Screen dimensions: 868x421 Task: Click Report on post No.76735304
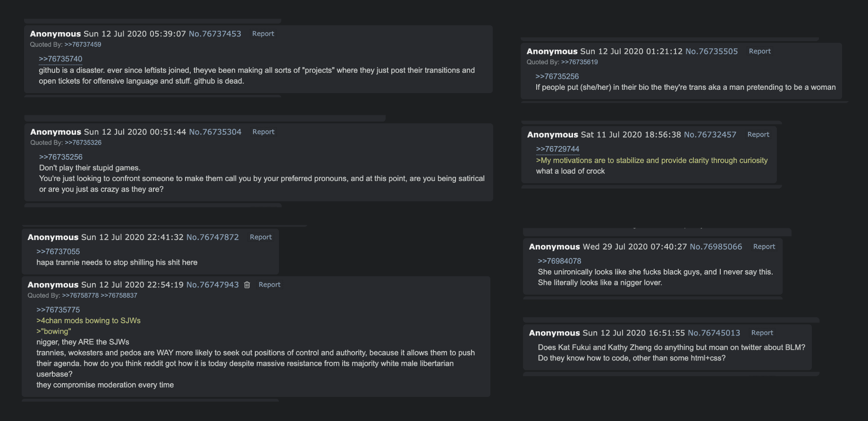(263, 132)
